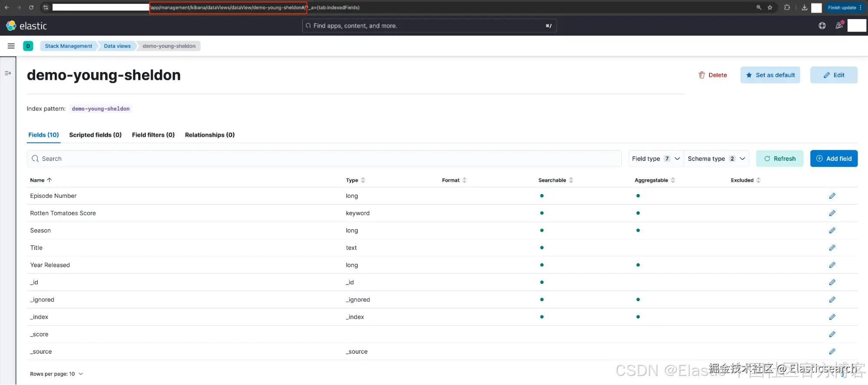
Task: Refresh the field list
Action: pyautogui.click(x=780, y=159)
